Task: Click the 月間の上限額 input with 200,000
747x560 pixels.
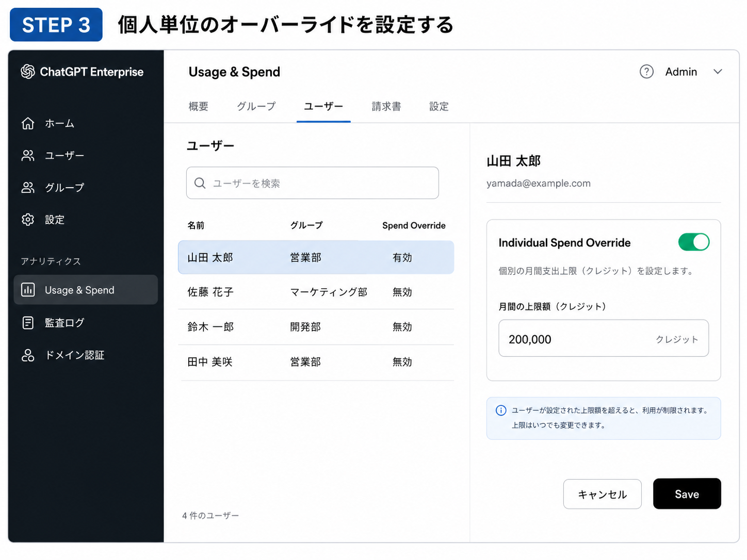Action: (x=603, y=338)
